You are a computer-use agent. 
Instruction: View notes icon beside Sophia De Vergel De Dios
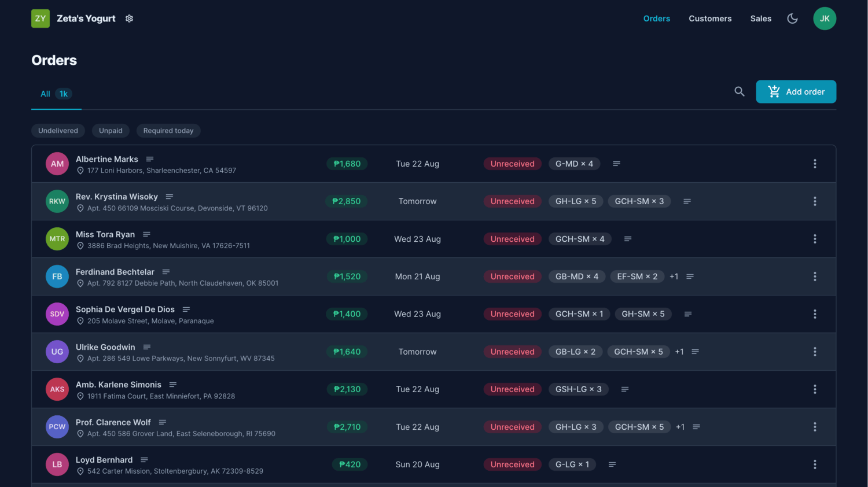pyautogui.click(x=186, y=309)
